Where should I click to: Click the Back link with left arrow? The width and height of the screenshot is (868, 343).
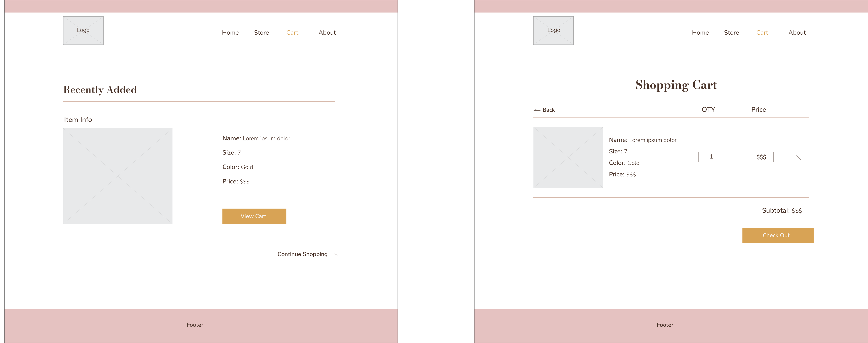[x=545, y=110]
